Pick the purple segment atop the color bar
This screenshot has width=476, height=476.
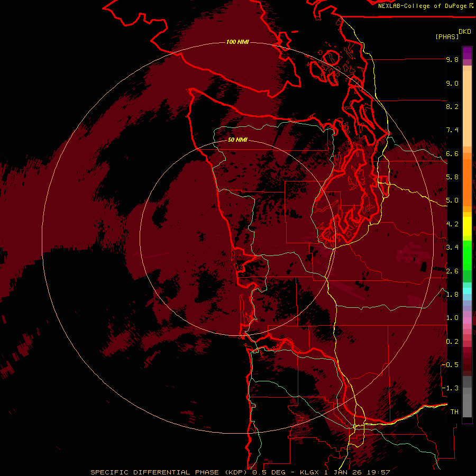pos(467,53)
